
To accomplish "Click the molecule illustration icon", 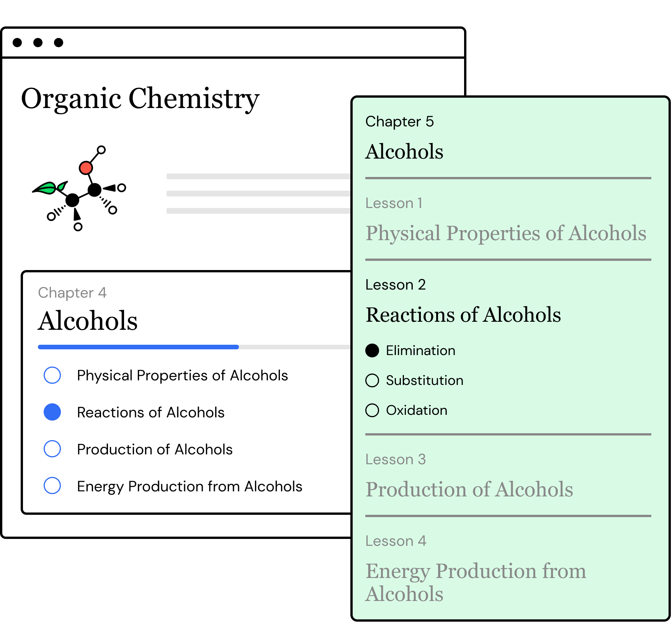I will (x=79, y=188).
